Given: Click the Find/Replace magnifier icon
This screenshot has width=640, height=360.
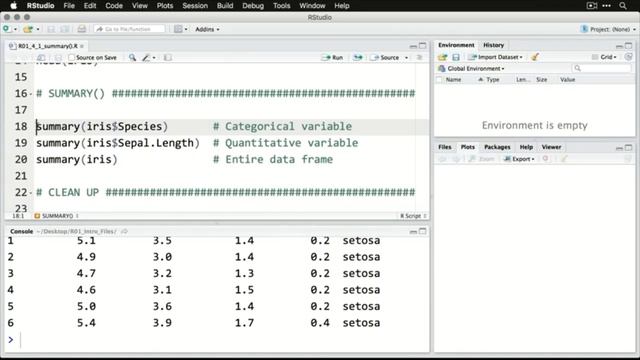Looking at the screenshot, I should coord(132,58).
